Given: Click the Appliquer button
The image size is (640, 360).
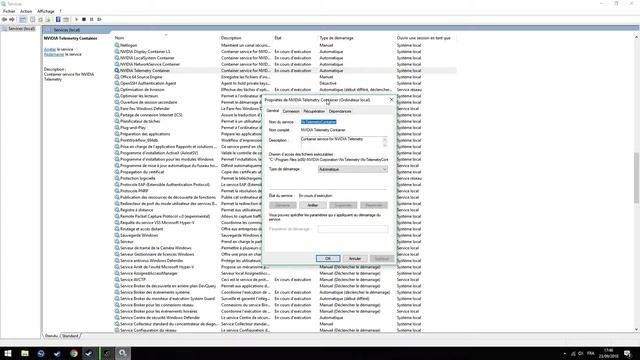Looking at the screenshot, I should [382, 258].
